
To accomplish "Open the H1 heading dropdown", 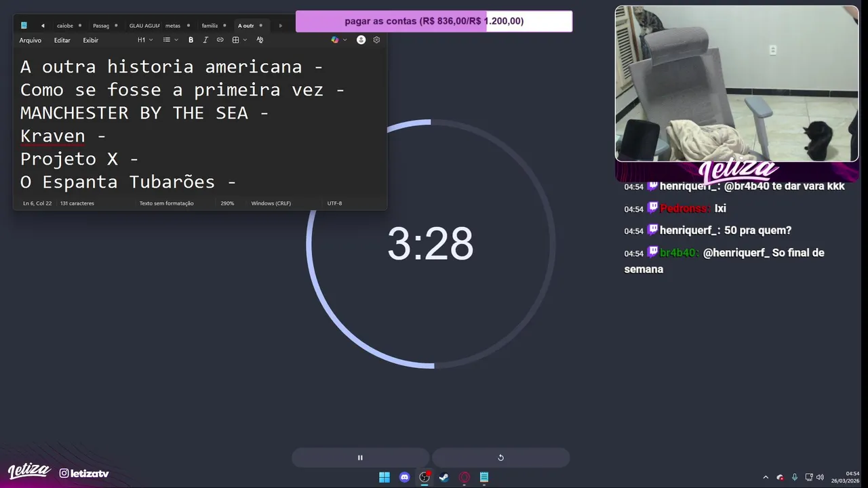I will tap(145, 40).
